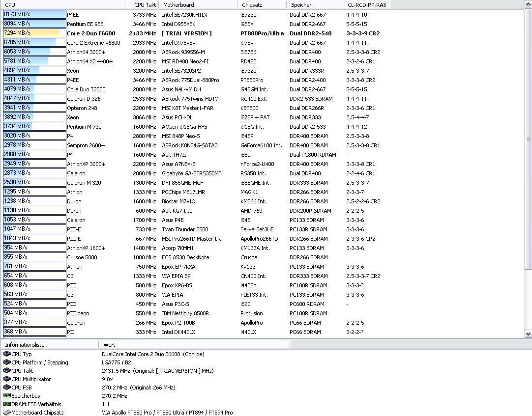Screen dimensions: 532x416
Task: Click the DRAM:FSB Verhältnis memory icon
Action: [x=6, y=404]
